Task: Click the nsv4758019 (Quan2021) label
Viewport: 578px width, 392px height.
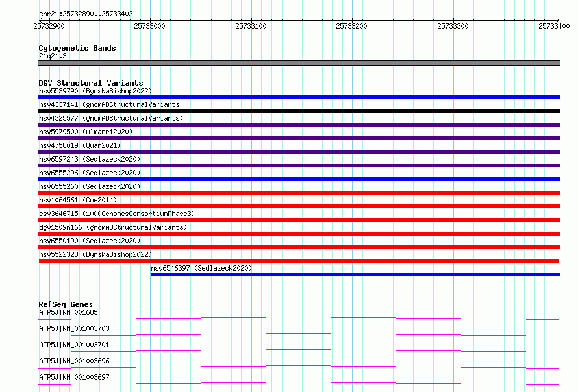Action: coord(80,145)
